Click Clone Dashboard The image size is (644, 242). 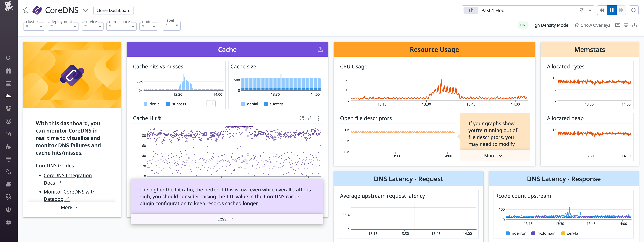click(x=114, y=10)
